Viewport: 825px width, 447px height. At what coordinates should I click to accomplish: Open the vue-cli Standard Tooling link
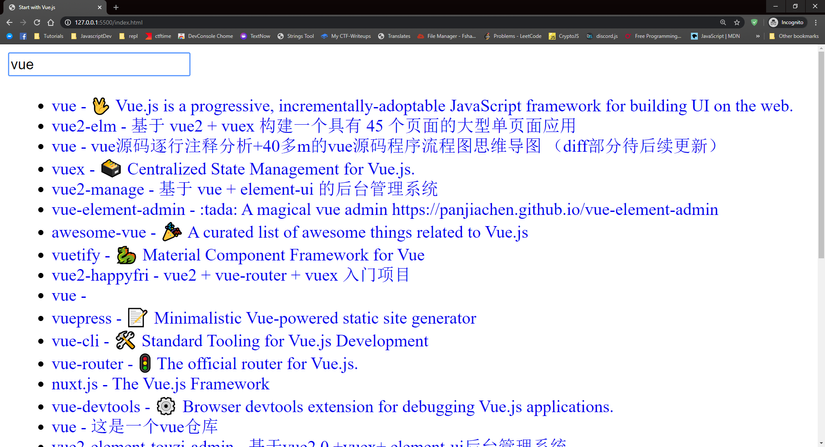click(x=240, y=341)
